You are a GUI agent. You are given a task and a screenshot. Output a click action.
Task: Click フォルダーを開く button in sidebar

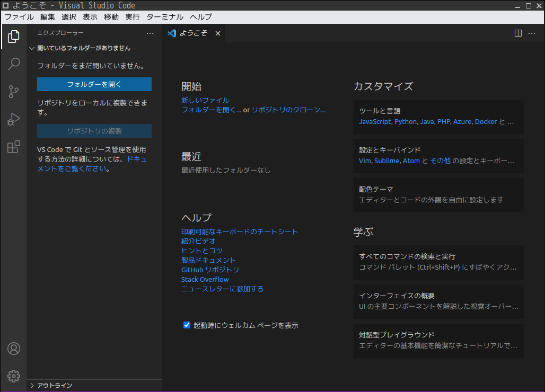[x=94, y=84]
